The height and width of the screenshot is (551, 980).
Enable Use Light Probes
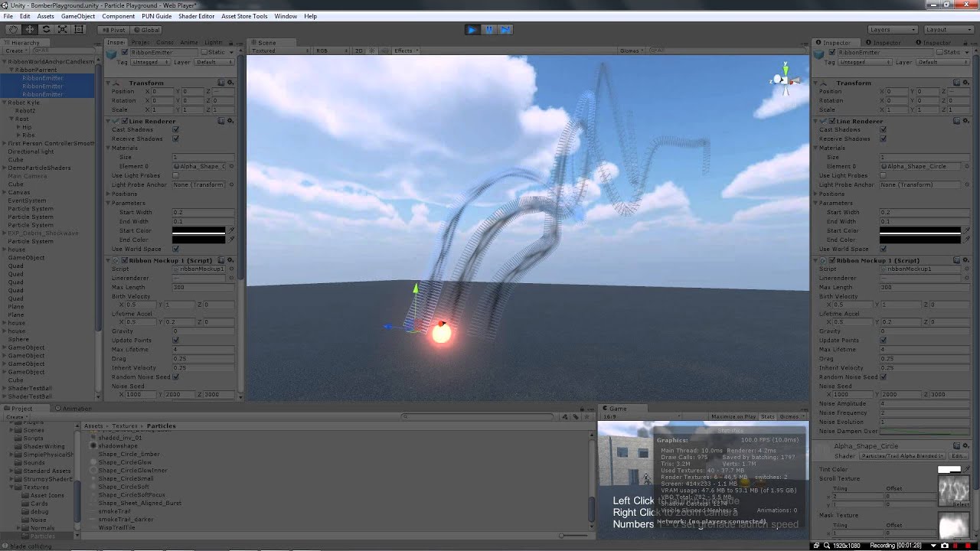pos(176,177)
